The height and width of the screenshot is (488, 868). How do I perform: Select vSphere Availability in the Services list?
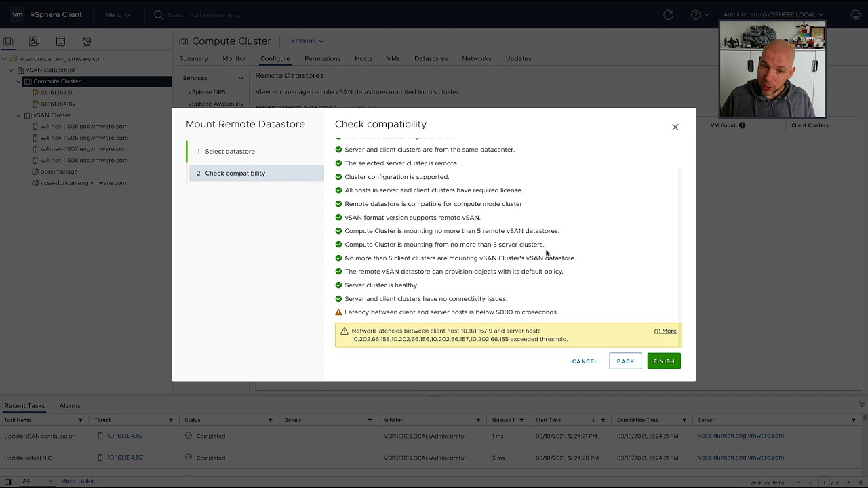coord(216,104)
